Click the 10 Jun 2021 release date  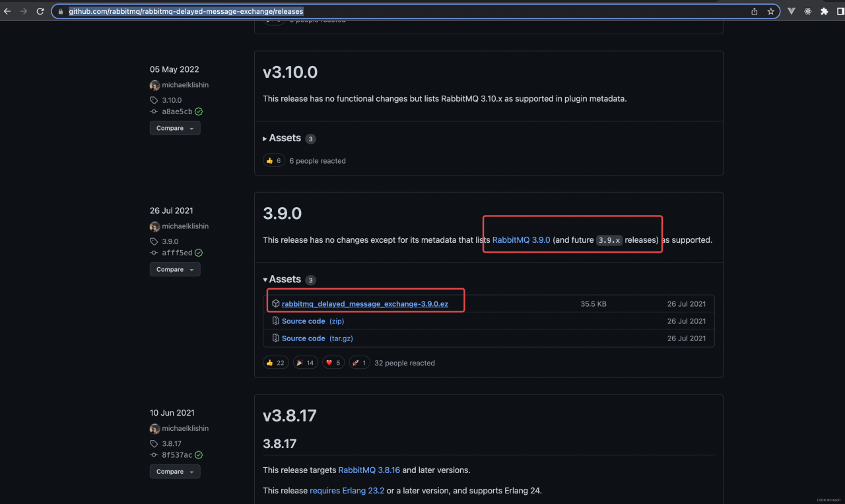[x=172, y=413]
